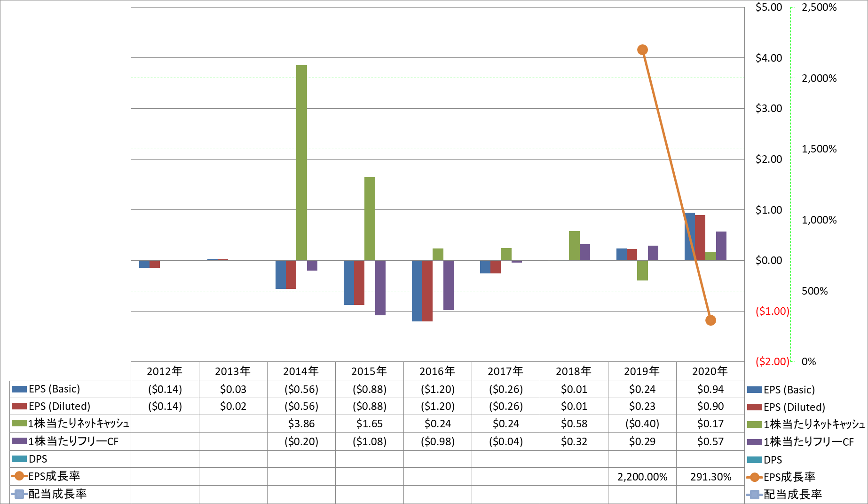Click the 500% secondary axis label
868x504 pixels.
815,291
